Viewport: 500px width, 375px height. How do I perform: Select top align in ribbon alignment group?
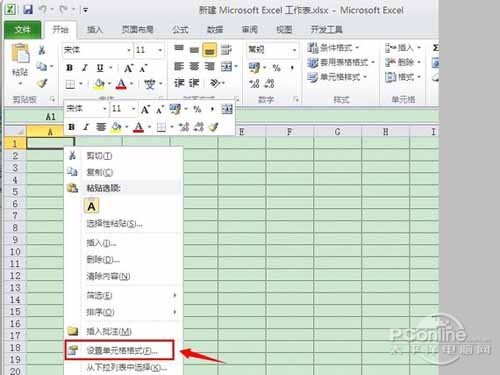pyautogui.click(x=179, y=49)
